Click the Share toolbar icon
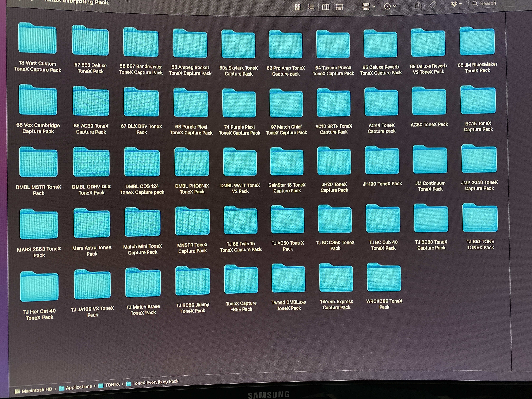 (x=418, y=5)
